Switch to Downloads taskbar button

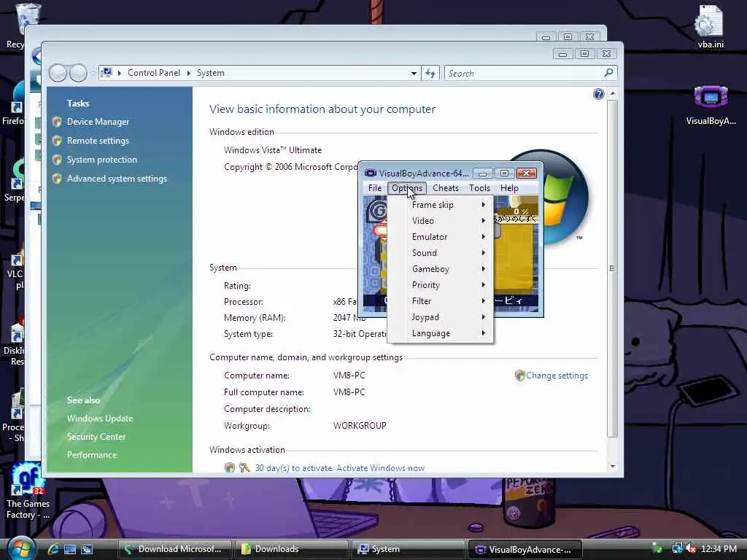tap(292, 549)
